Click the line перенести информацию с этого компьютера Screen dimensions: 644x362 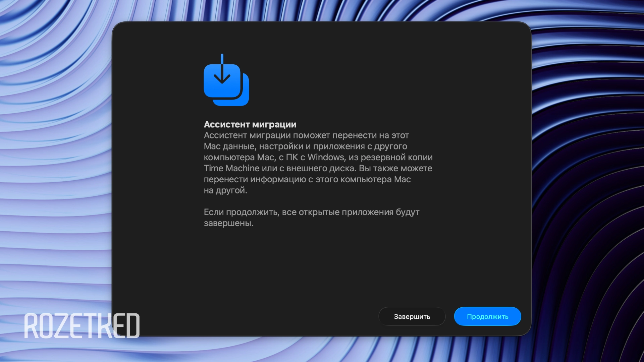point(307,179)
